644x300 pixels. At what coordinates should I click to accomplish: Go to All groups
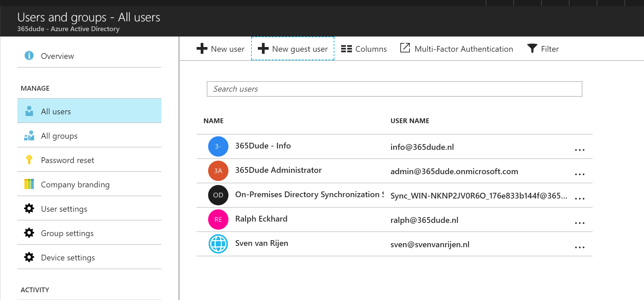pyautogui.click(x=89, y=135)
